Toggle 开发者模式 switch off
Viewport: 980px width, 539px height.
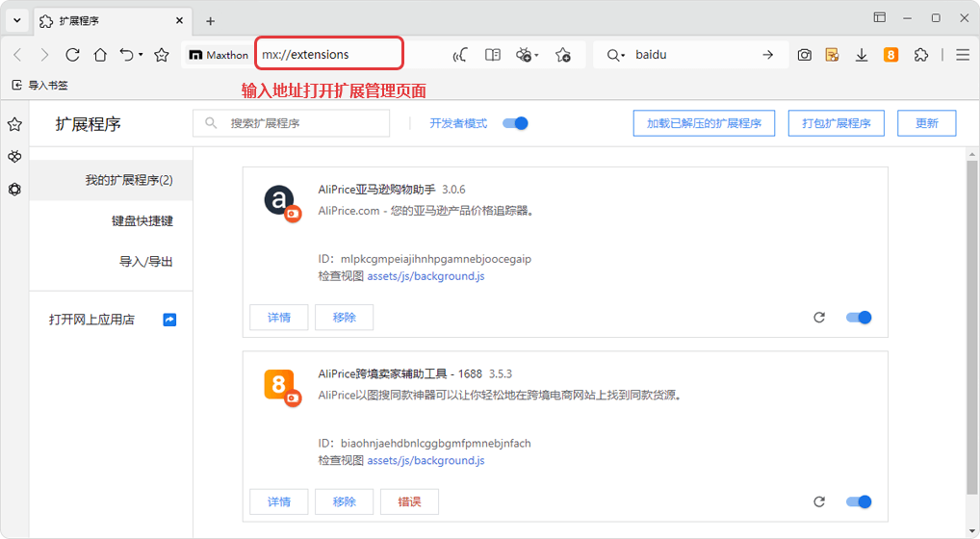(x=516, y=123)
